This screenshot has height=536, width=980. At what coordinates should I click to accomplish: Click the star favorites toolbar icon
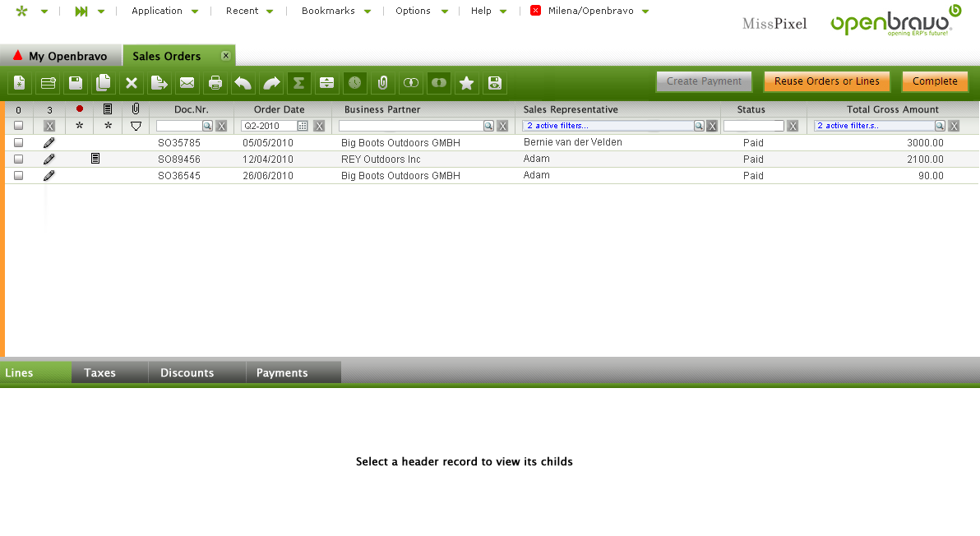click(x=466, y=82)
